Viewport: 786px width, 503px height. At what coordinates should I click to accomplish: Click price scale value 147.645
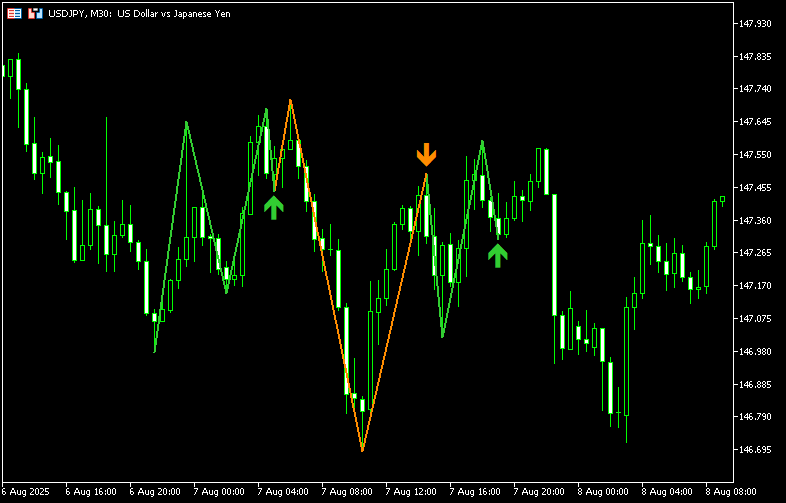point(755,122)
